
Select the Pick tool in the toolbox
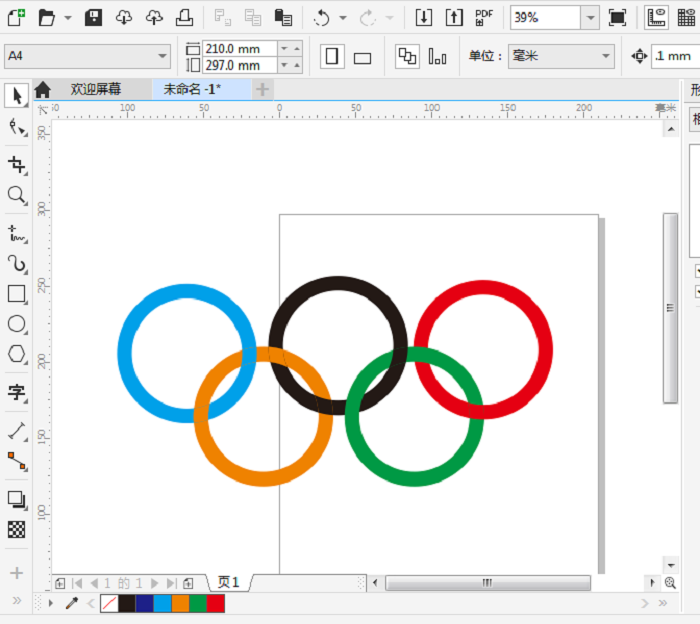coord(16,96)
